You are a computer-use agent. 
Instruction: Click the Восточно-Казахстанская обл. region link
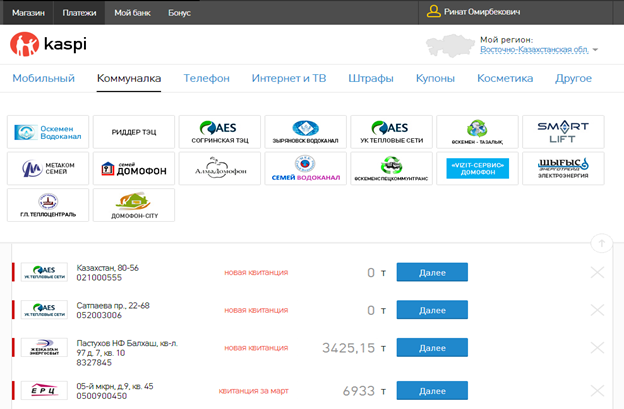[x=534, y=50]
